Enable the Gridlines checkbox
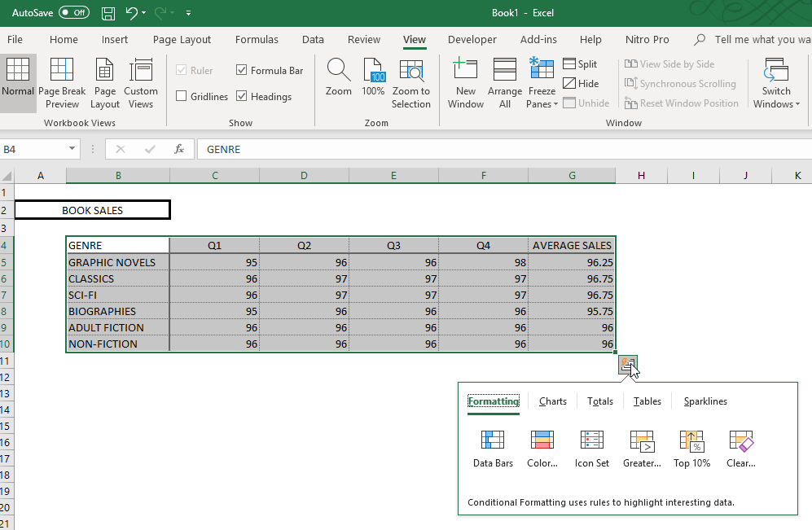The height and width of the screenshot is (530, 812). pos(182,96)
